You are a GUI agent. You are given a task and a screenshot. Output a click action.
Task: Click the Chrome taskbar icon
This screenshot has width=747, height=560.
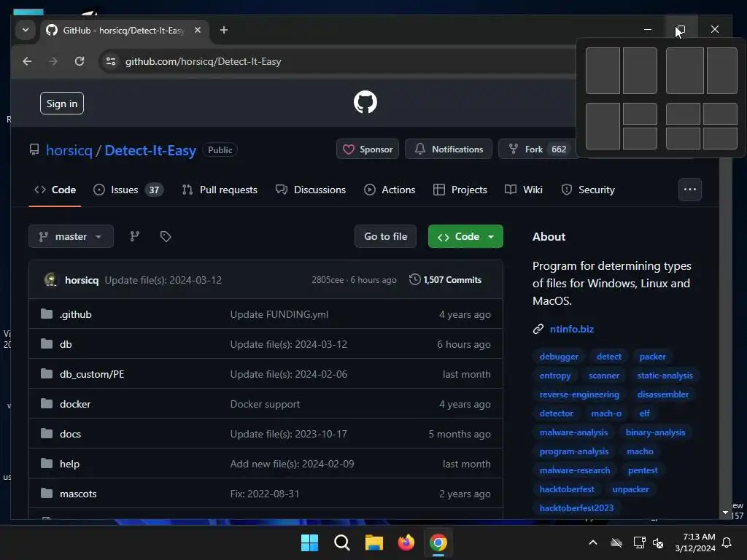point(438,542)
